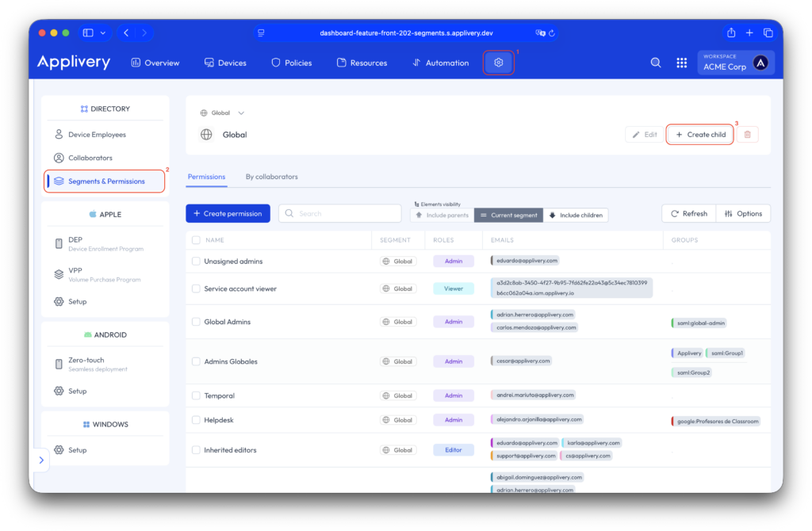The width and height of the screenshot is (812, 531).
Task: Click the Safari share icon
Action: tap(730, 32)
